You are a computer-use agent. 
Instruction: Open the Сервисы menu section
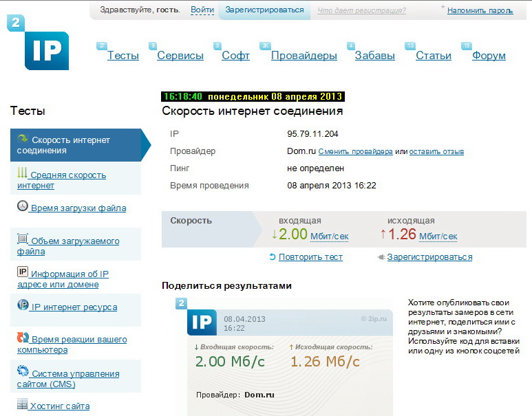click(x=180, y=56)
